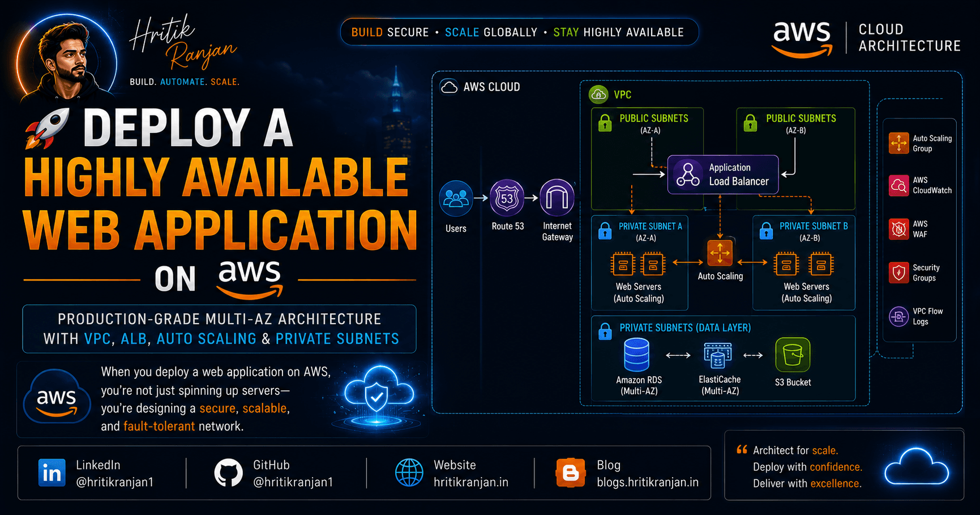Click the 'BUILD. AUTOMATE. SCALE.' tagline
Viewport: 980px width, 515px height.
pos(185,82)
